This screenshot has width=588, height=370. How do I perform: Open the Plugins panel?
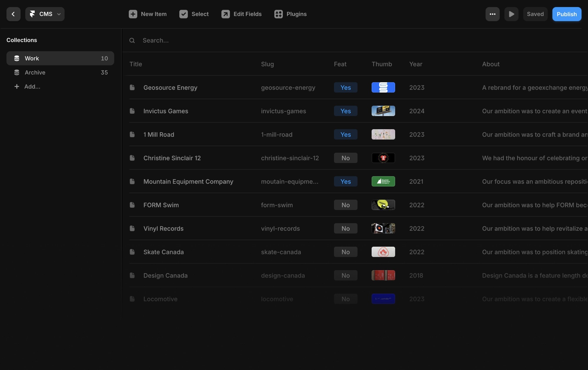click(290, 14)
